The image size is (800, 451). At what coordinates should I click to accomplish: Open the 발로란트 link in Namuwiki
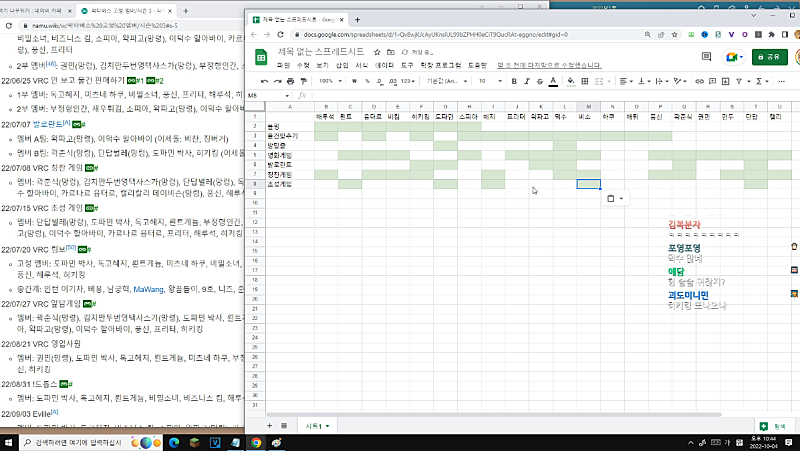(47, 124)
